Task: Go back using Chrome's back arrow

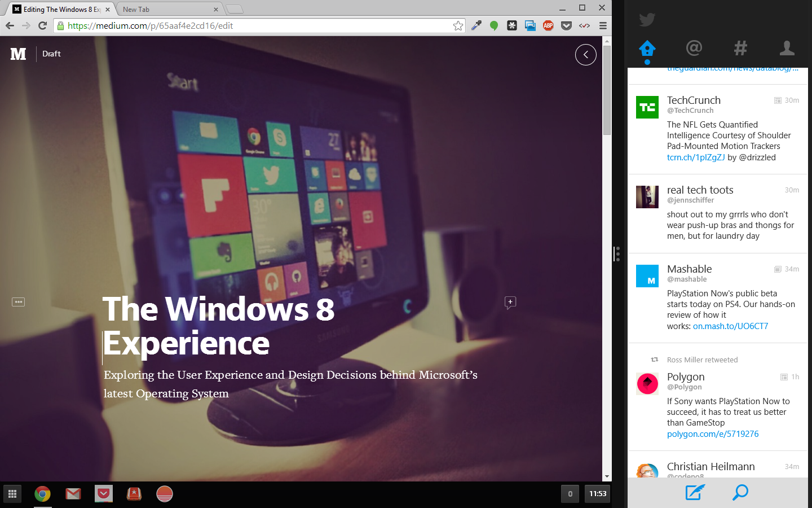Action: tap(10, 25)
